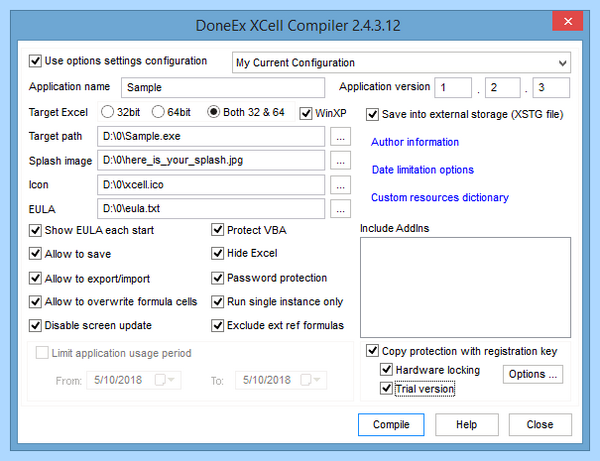Click the Application name input field
The width and height of the screenshot is (600, 461).
223,87
